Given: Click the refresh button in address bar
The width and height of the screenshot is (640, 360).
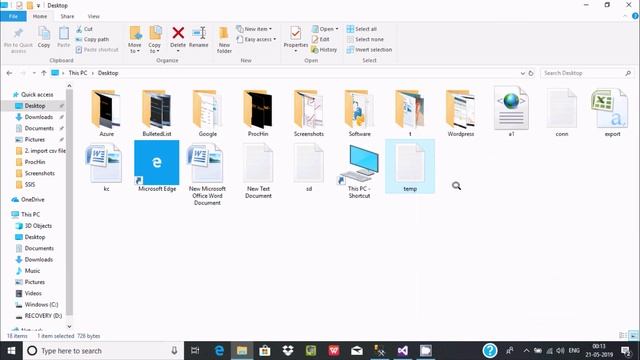Looking at the screenshot, I should 531,73.
